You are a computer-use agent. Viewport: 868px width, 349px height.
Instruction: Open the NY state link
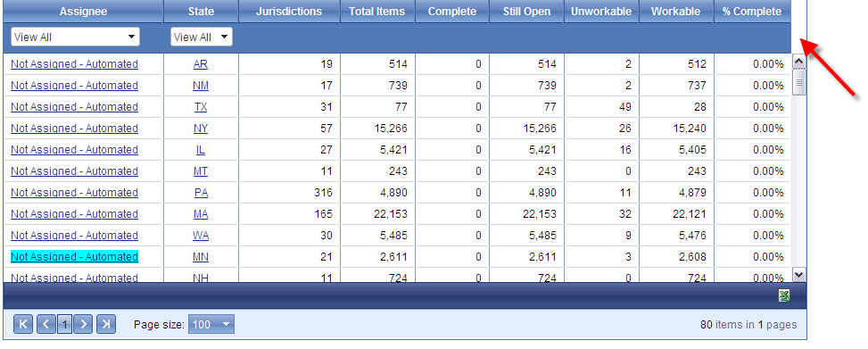(x=201, y=129)
